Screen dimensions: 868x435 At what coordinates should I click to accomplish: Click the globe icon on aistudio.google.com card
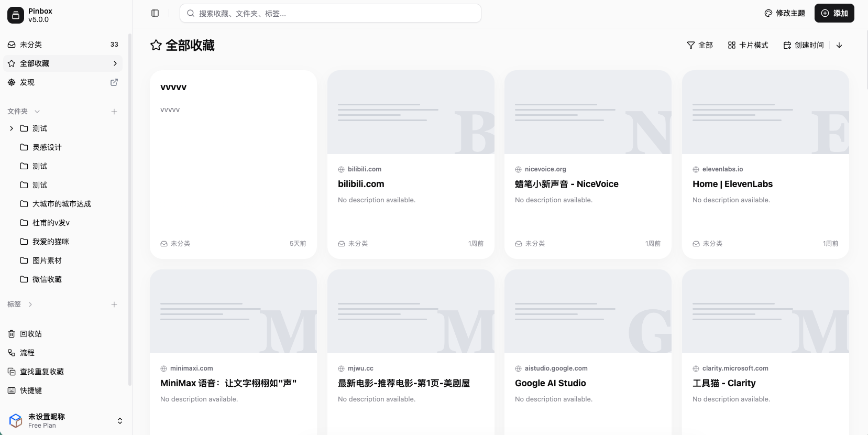click(x=518, y=368)
